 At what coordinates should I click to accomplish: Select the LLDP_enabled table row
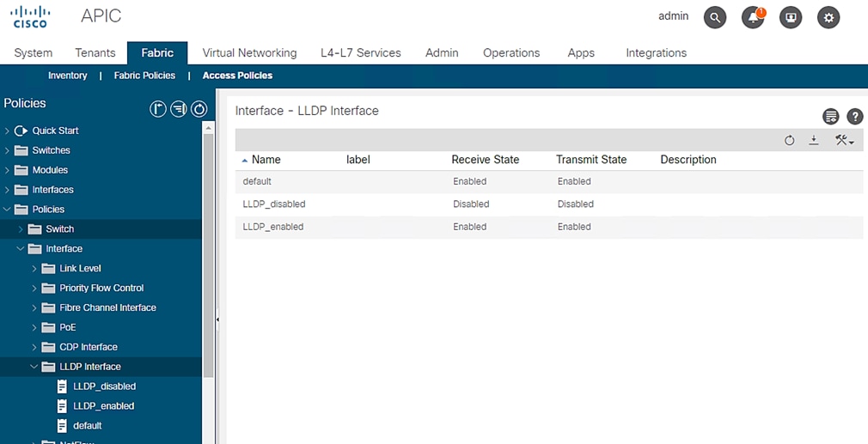(x=273, y=227)
